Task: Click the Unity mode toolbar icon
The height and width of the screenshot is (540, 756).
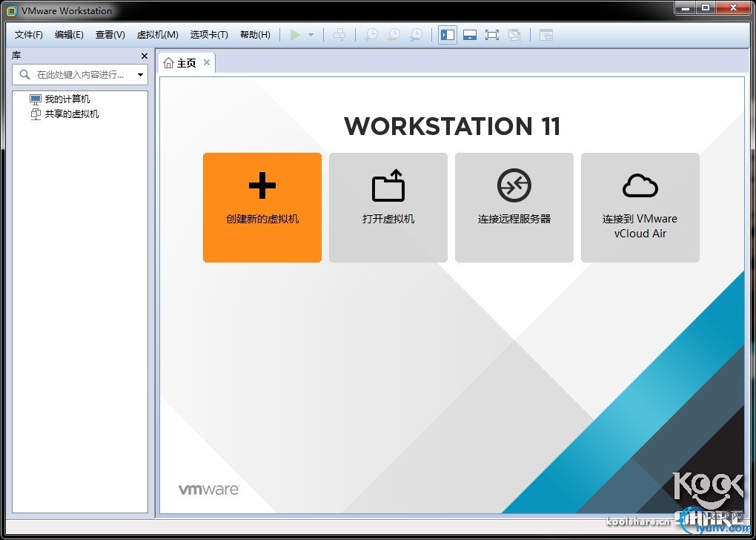Action: [x=514, y=35]
